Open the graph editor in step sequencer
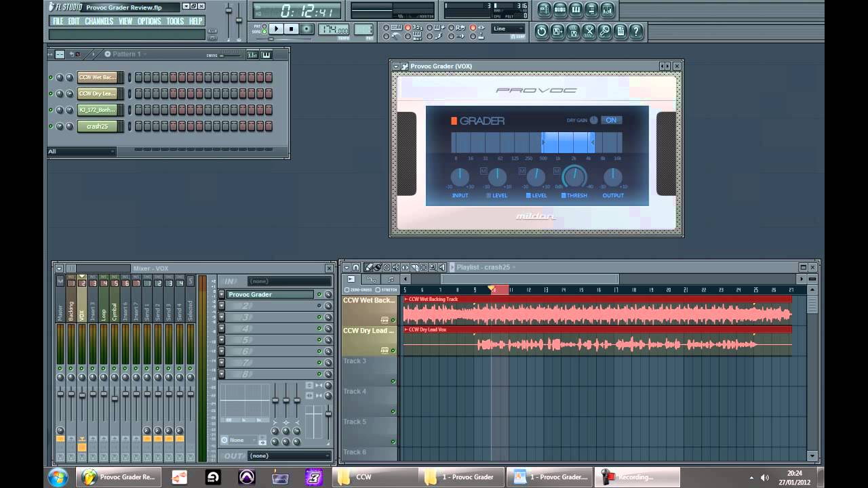 (252, 54)
